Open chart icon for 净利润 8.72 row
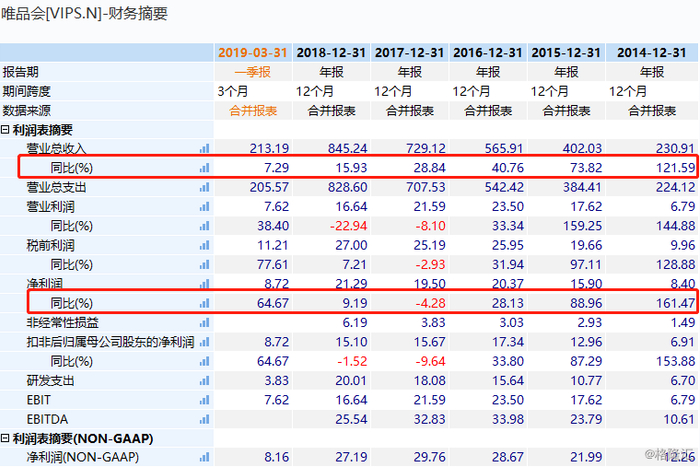 point(204,284)
